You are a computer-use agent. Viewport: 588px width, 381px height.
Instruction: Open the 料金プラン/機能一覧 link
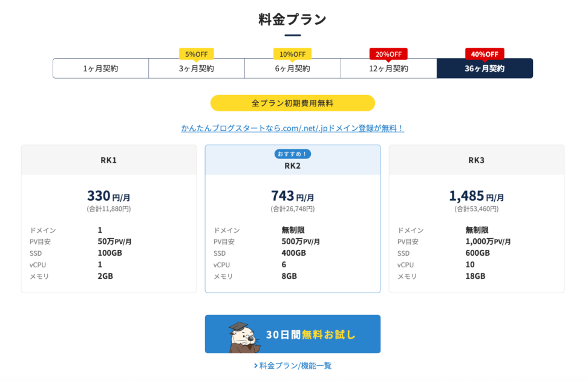point(296,366)
